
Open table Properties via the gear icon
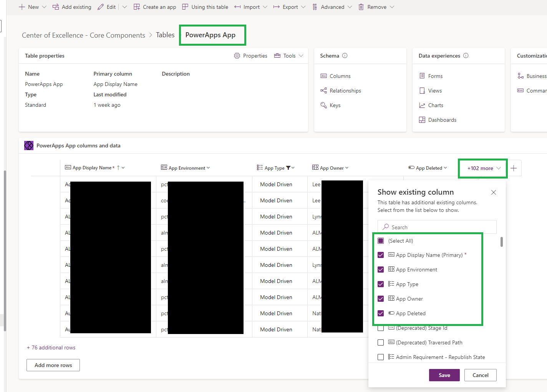(237, 55)
